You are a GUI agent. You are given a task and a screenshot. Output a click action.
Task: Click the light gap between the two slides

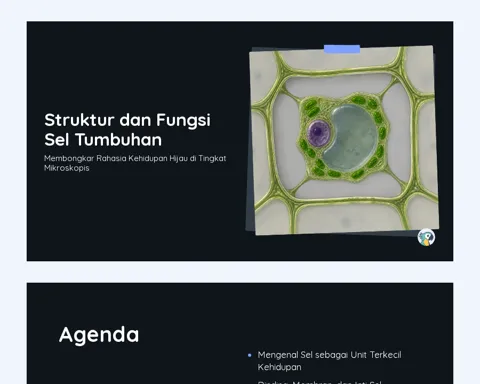[x=240, y=272]
